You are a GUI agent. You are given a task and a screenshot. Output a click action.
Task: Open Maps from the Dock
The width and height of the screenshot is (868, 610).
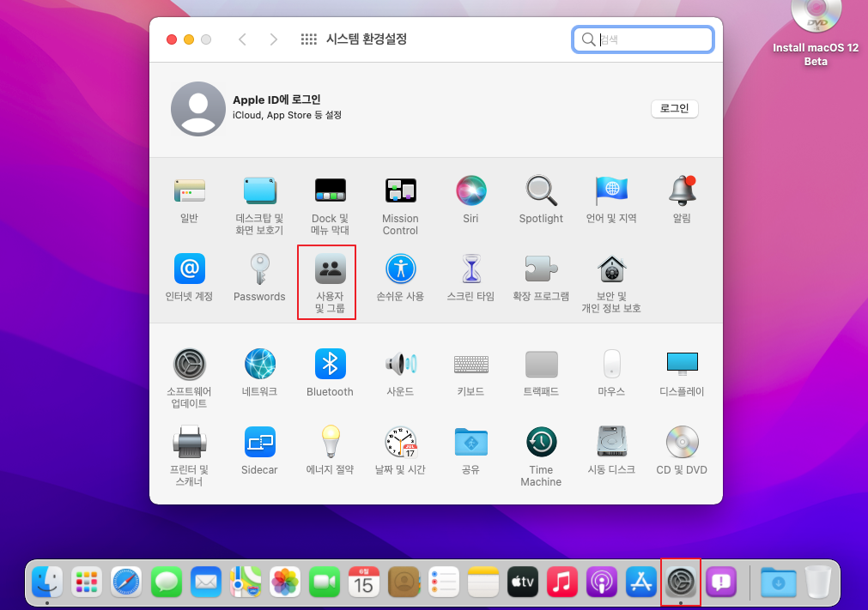(246, 582)
